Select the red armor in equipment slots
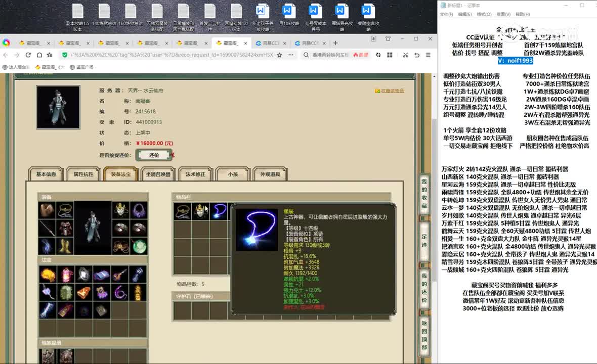 [65, 228]
